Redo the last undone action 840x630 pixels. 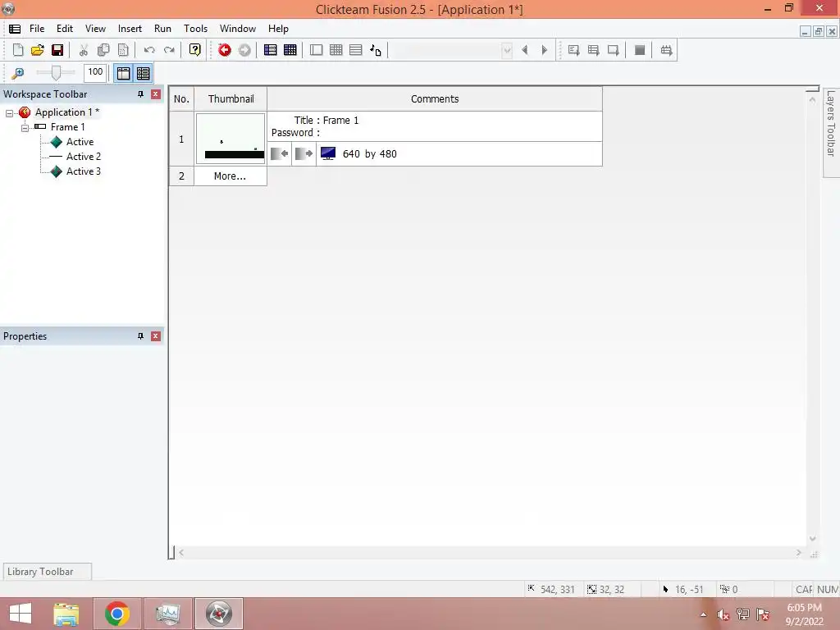[169, 50]
